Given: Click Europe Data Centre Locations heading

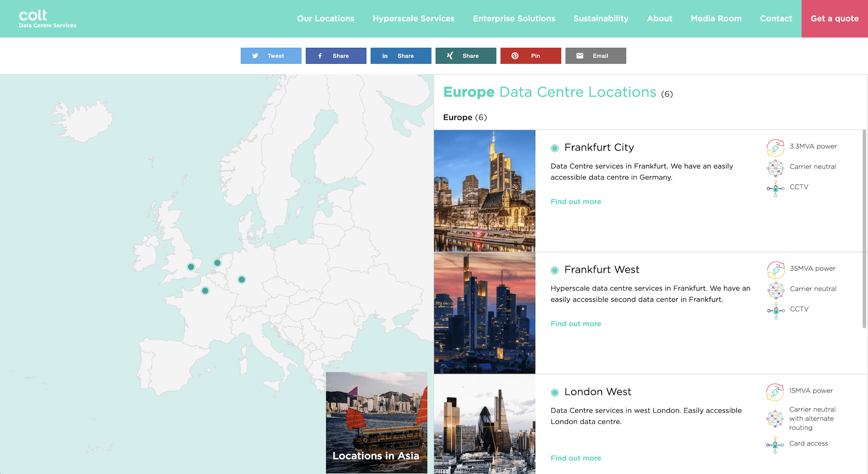Looking at the screenshot, I should tap(558, 92).
